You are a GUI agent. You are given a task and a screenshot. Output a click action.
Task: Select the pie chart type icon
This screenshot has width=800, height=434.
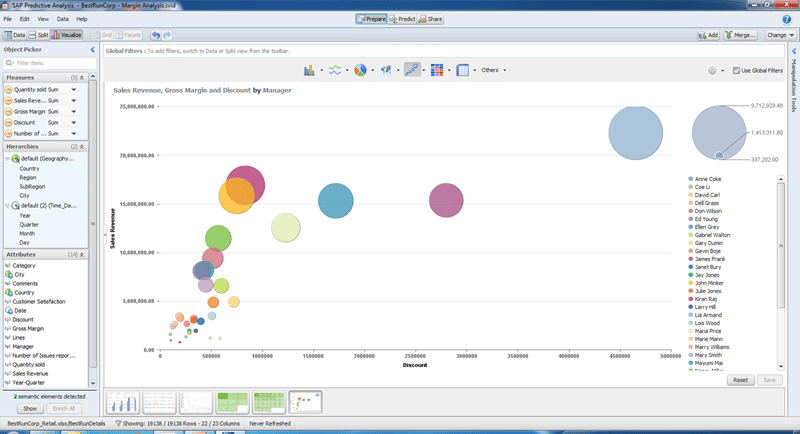[x=360, y=70]
